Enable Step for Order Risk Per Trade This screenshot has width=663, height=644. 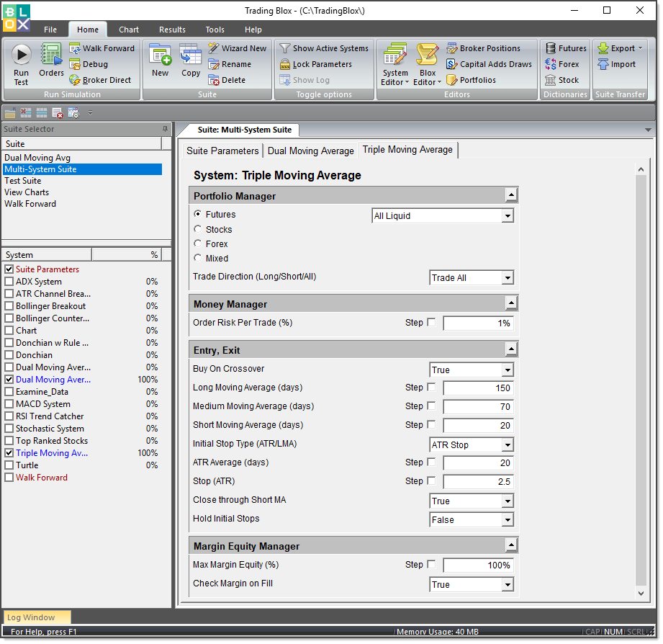(431, 323)
